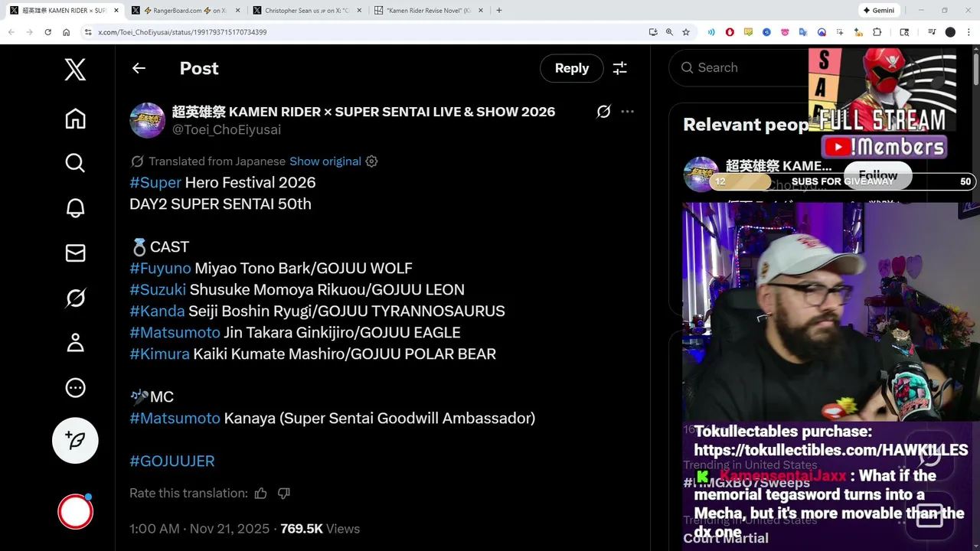Open Chrome media controls icon

932,32
